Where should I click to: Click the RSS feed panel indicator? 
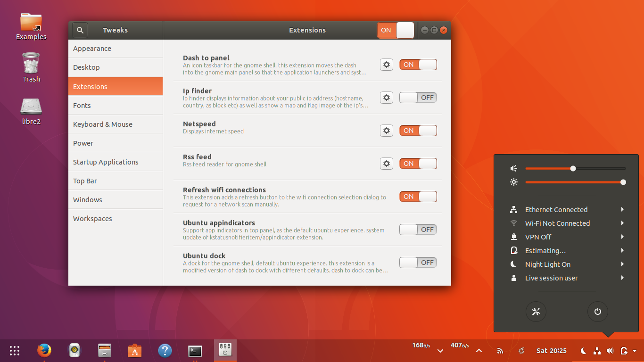(500, 351)
